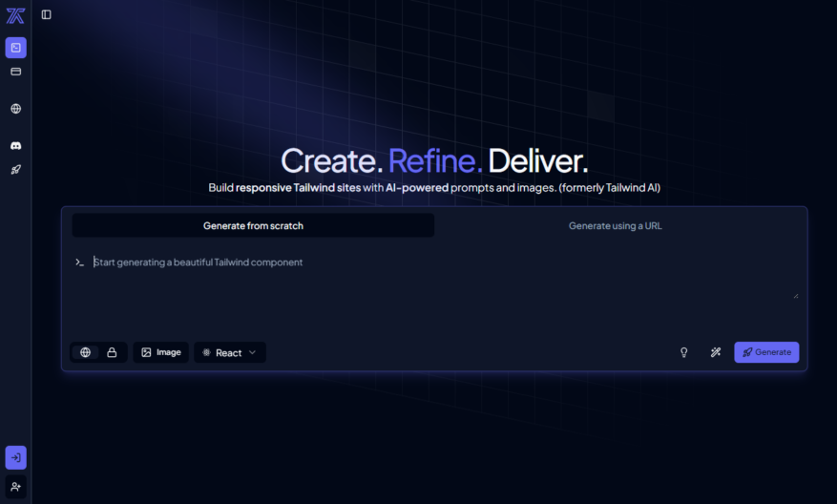
Task: Click the "Create. Refine. Deliver." heading
Action: click(x=434, y=160)
